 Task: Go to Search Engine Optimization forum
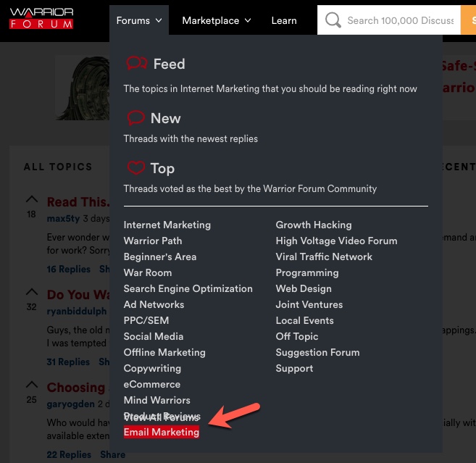[188, 288]
